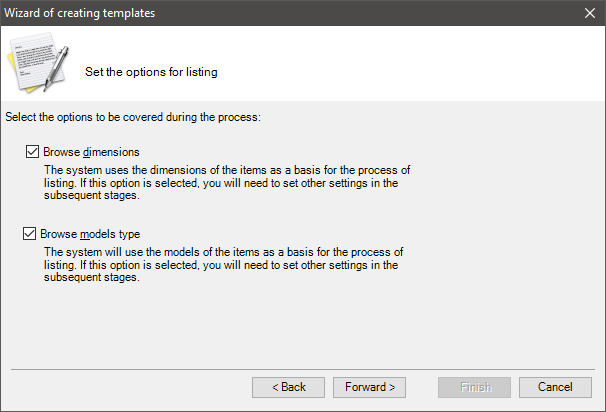The width and height of the screenshot is (606, 412).
Task: Click the 'Set the options for listing' heading
Action: point(151,72)
